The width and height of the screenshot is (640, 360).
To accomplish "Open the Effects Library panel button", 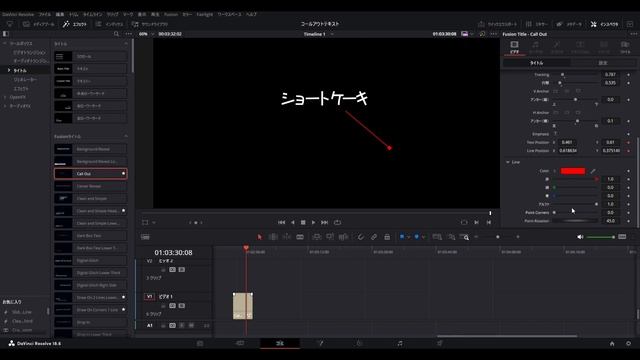I will tap(74, 24).
